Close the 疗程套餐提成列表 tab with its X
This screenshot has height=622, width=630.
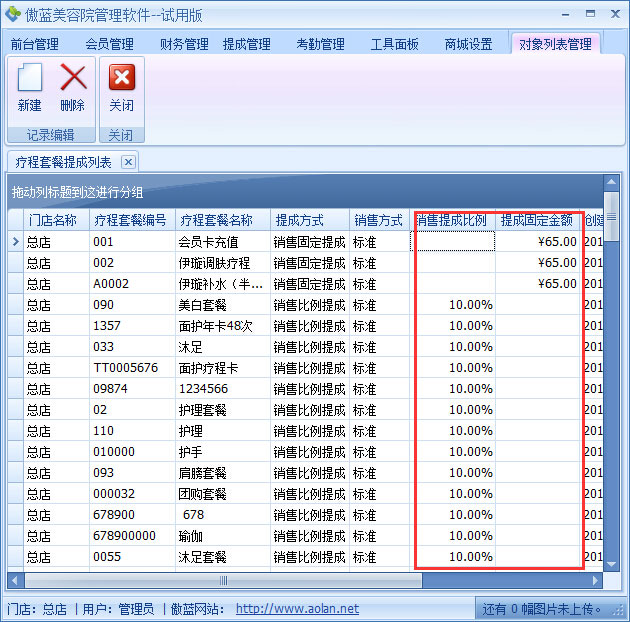tap(128, 162)
